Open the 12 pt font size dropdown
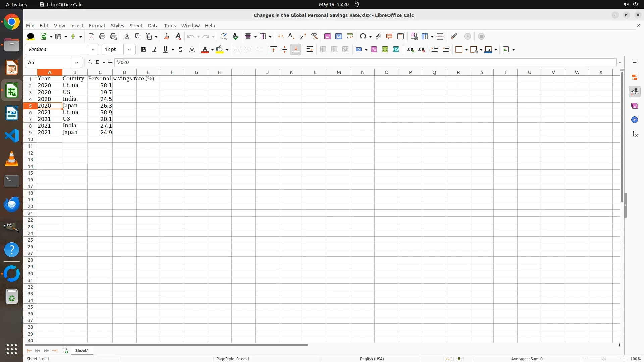The image size is (644, 362). (x=129, y=50)
